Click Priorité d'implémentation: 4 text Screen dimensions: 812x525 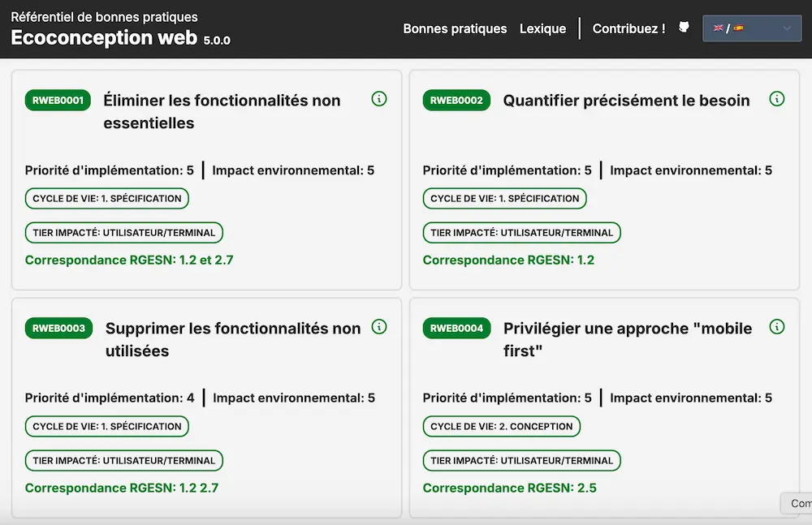(110, 398)
